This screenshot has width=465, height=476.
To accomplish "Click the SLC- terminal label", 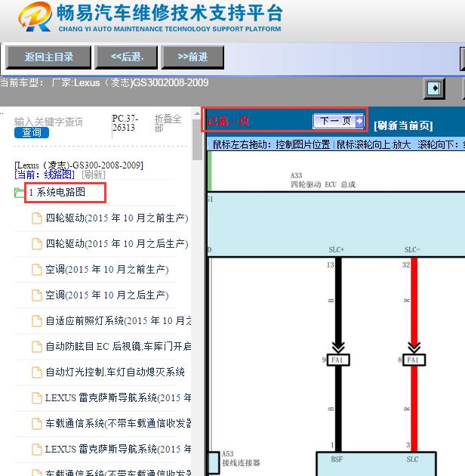I will [412, 249].
